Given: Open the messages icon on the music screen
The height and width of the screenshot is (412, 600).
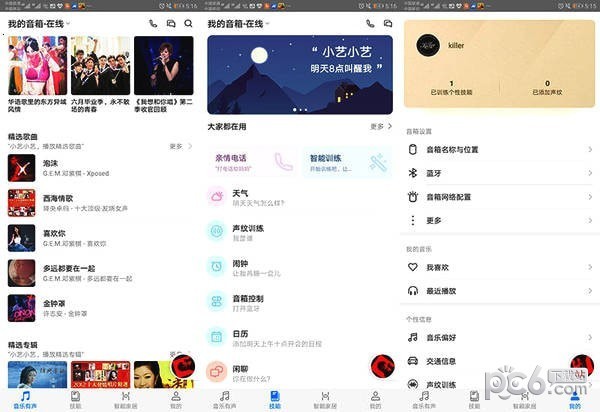Looking at the screenshot, I should [x=171, y=24].
